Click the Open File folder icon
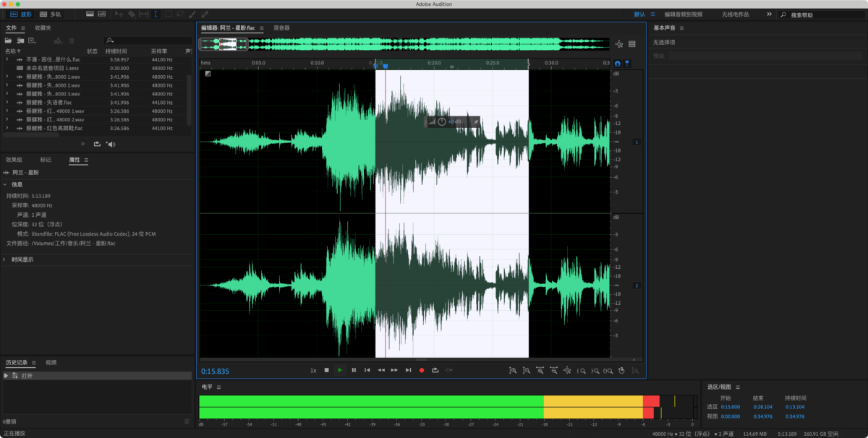This screenshot has height=438, width=868. click(8, 40)
